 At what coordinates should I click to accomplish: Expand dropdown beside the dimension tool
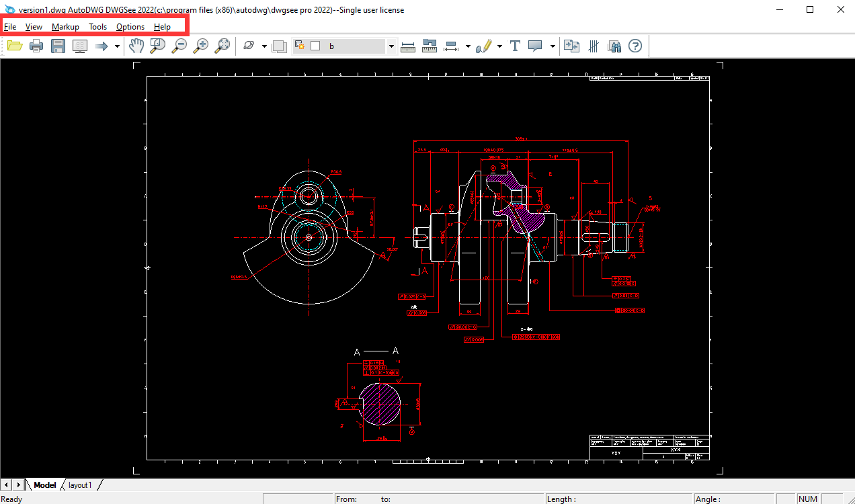[467, 46]
